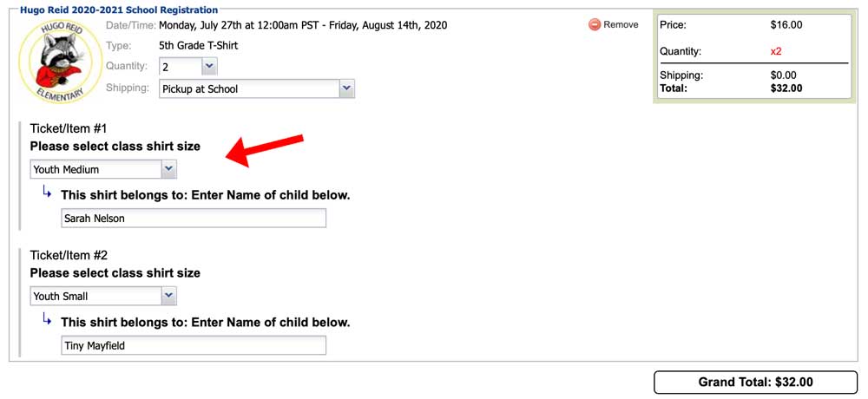Click the red Remove minus icon
This screenshot has width=868, height=399.
(595, 25)
